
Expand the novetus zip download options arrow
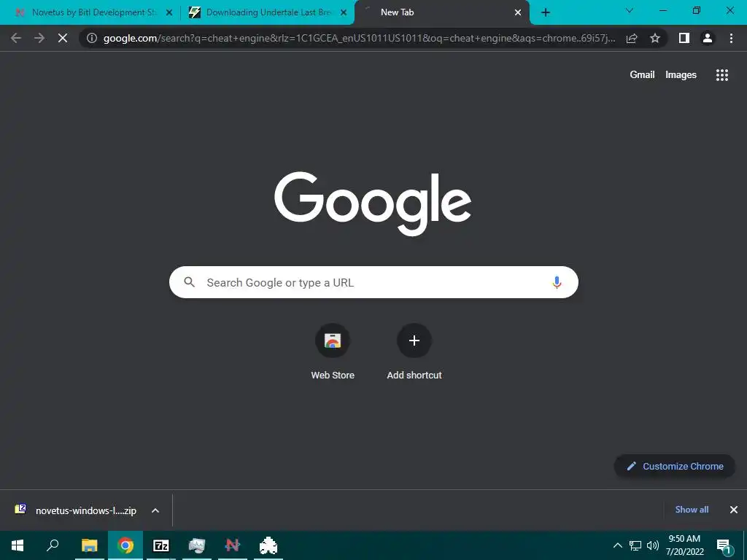(155, 510)
